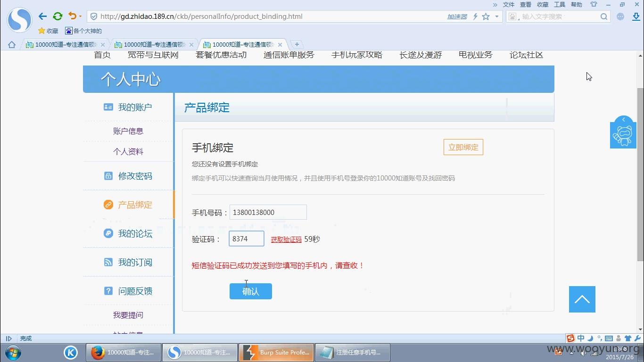Click the shield security icon in address bar

(94, 16)
